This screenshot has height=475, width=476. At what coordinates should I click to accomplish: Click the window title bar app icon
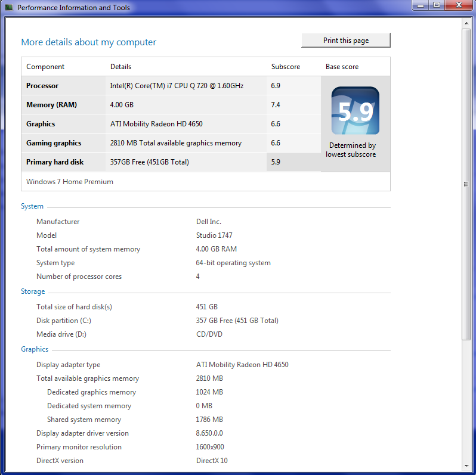[9, 7]
